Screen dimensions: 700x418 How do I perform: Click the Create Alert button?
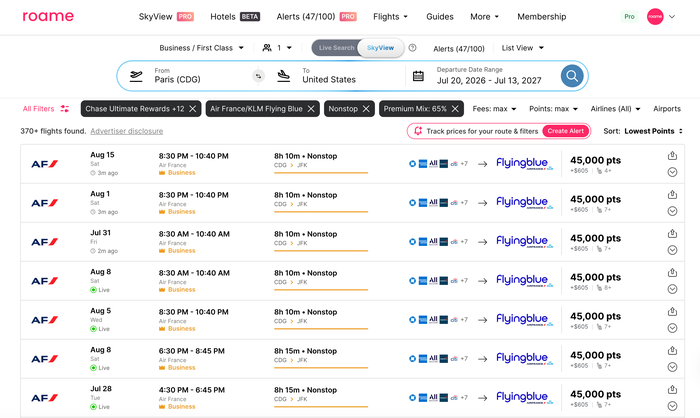point(566,131)
